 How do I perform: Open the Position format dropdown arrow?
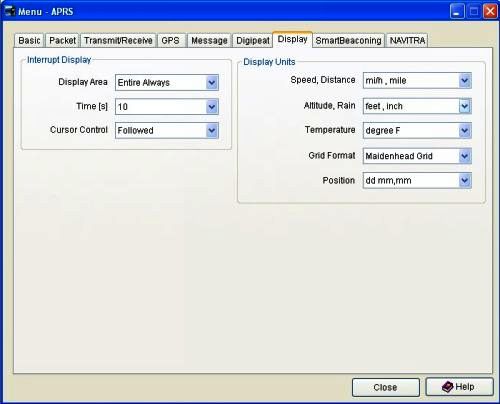click(465, 180)
